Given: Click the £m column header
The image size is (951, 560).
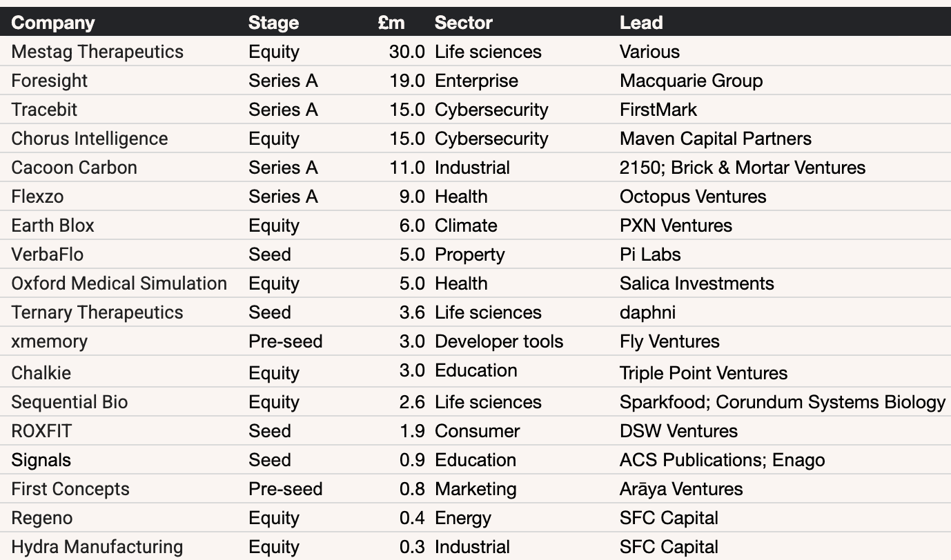Looking at the screenshot, I should [x=391, y=23].
